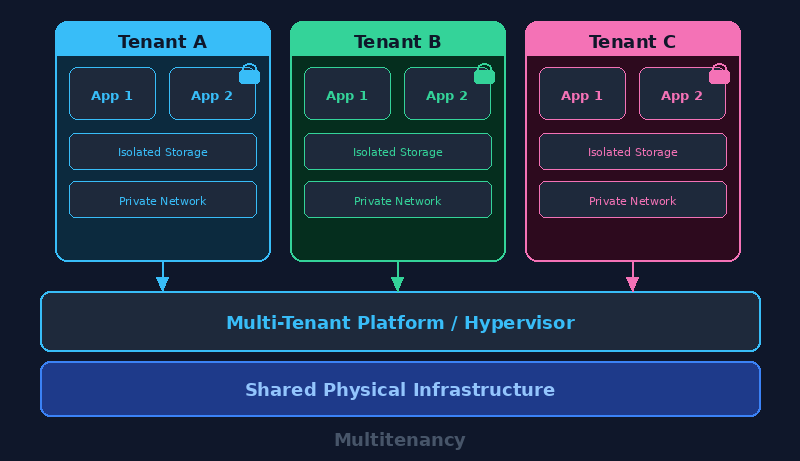
Task: Select the Tenant B header
Action: pos(398,41)
